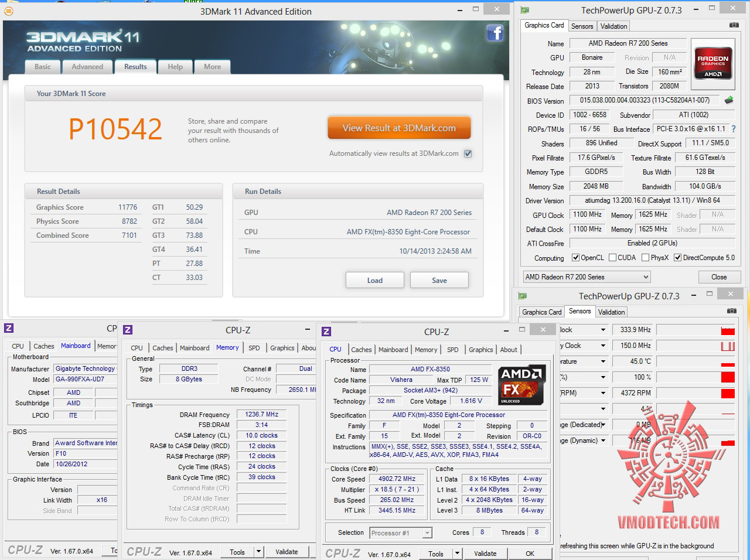
Task: Select Graphics tab in CPU-Z Memory window
Action: [x=282, y=348]
